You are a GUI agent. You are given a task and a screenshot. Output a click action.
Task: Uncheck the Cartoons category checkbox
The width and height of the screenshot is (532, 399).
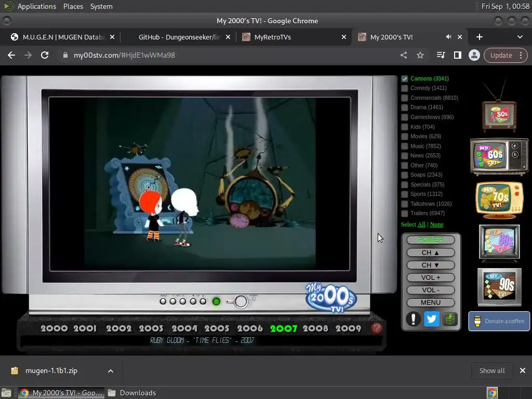pyautogui.click(x=404, y=79)
